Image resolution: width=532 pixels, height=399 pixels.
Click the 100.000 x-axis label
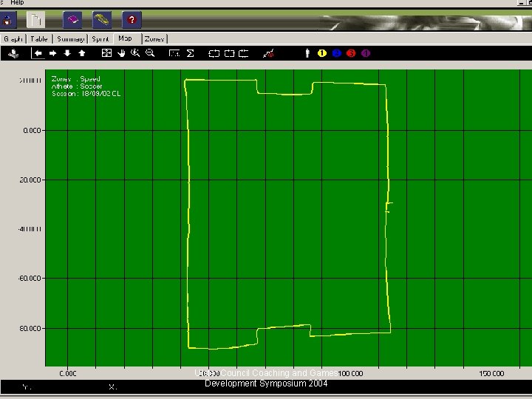point(350,374)
